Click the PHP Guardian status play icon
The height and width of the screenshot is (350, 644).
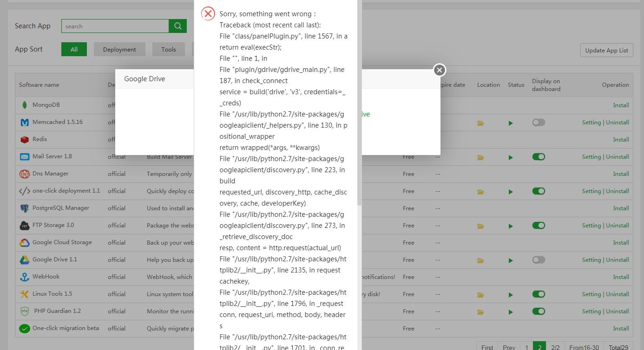(511, 312)
